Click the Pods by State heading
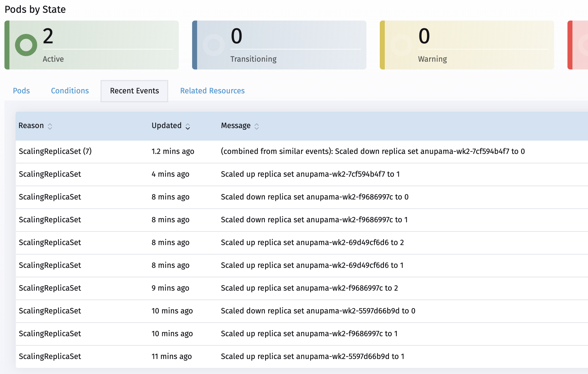588x374 pixels. [x=35, y=9]
